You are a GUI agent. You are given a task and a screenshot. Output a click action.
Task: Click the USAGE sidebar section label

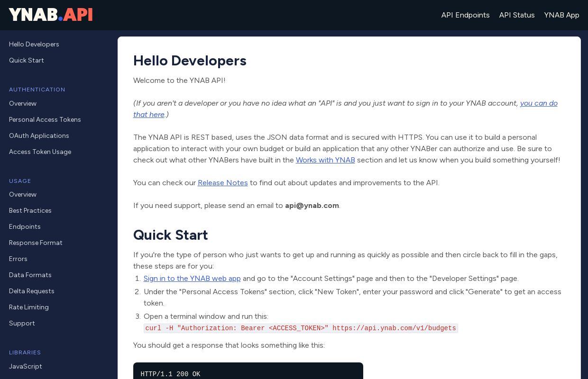pos(20,181)
